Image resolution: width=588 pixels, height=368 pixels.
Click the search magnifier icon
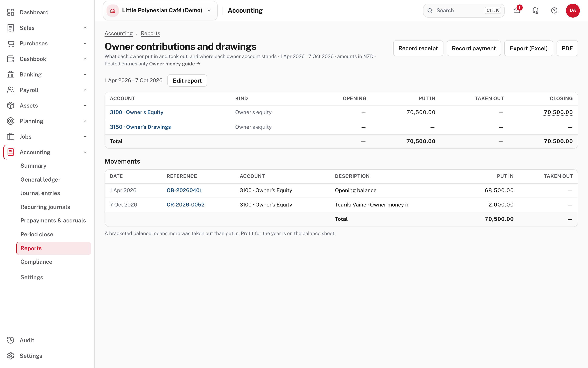(430, 11)
